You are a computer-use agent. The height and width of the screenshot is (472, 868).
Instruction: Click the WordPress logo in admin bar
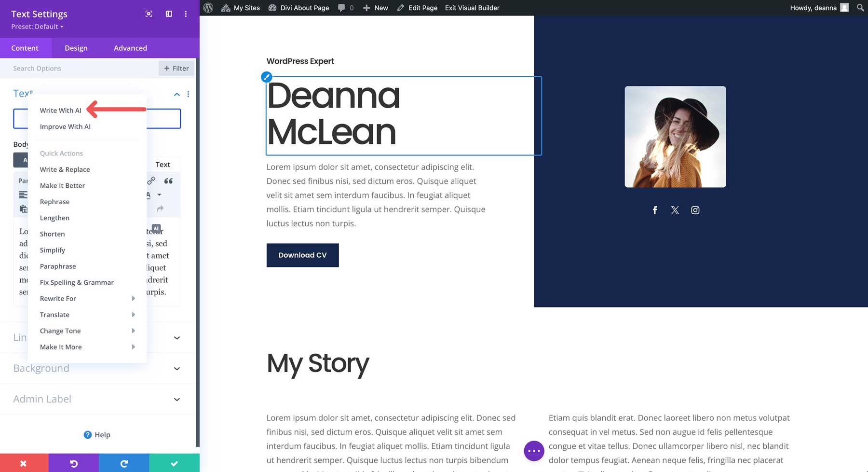[x=208, y=8]
